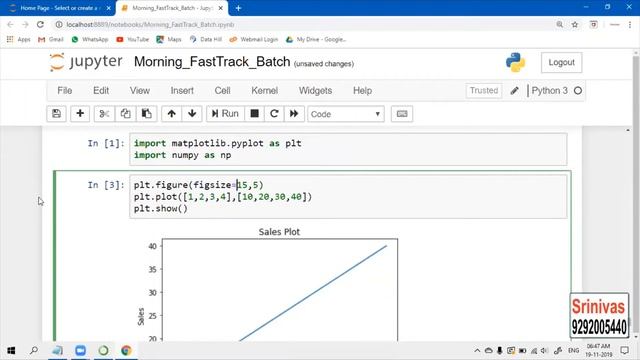Open the taskbar clock and date
Image resolution: width=640 pixels, height=360 pixels.
(598, 351)
